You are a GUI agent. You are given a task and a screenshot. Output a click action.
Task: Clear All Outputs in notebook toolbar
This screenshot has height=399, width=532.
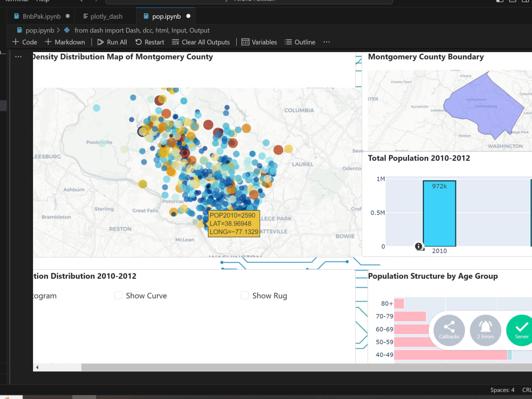pos(201,42)
